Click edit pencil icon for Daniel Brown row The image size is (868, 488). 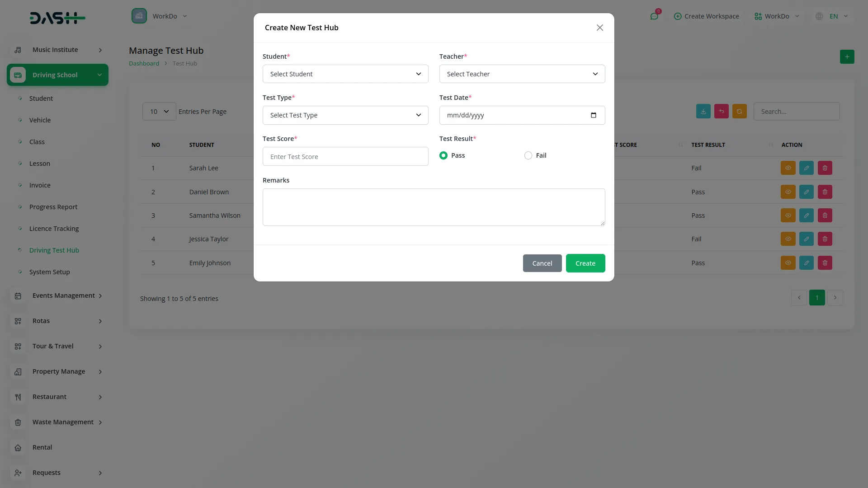coord(807,192)
